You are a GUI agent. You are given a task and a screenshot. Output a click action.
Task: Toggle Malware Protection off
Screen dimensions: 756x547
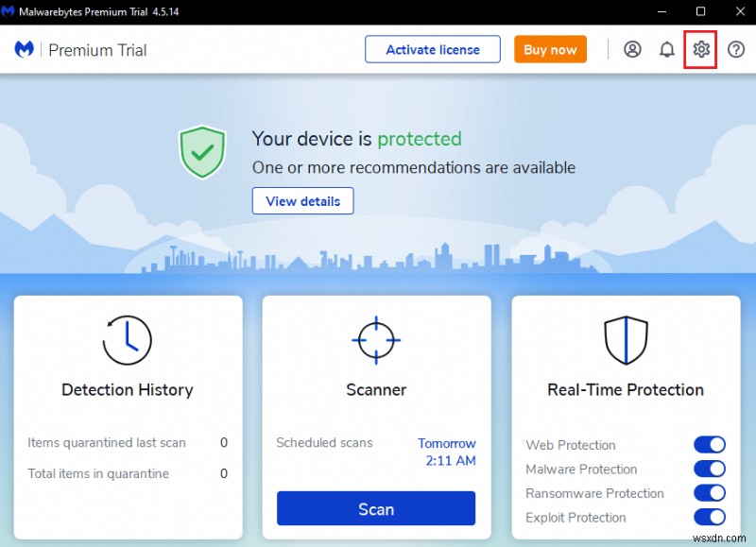[x=710, y=469]
